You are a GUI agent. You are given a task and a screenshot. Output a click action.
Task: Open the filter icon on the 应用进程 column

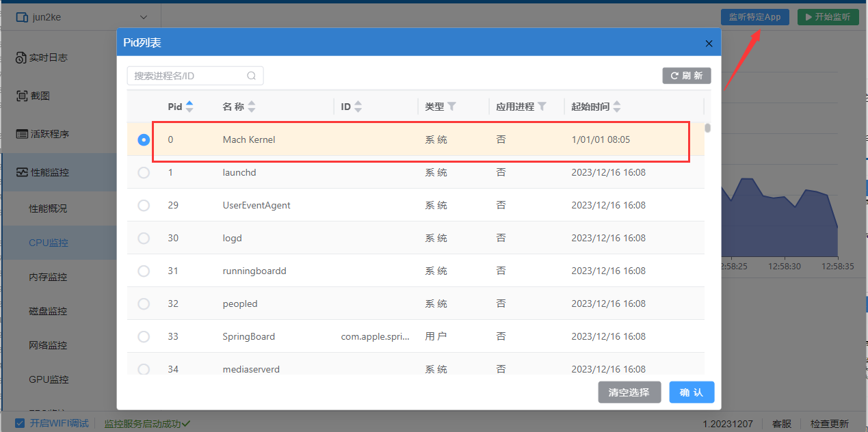544,106
